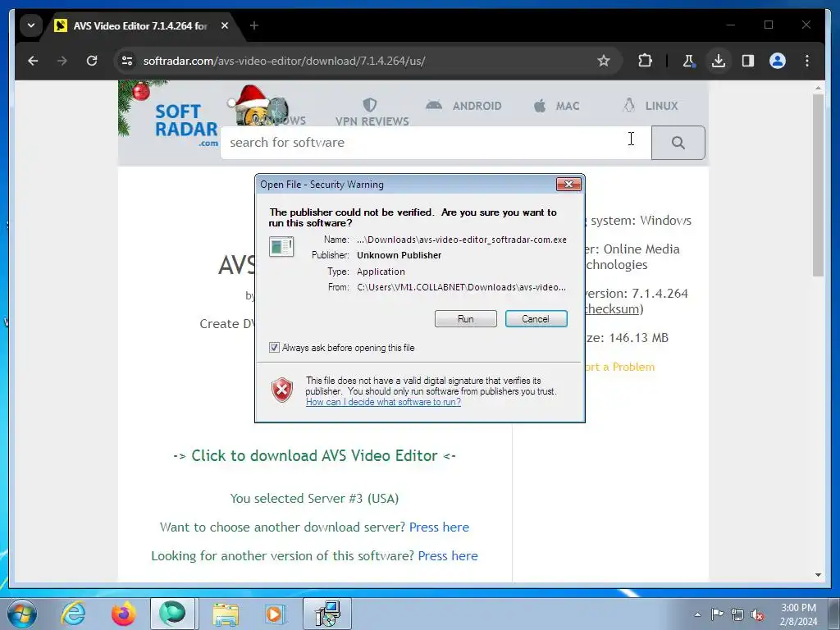Image resolution: width=840 pixels, height=630 pixels.
Task: Launch Internet Explorer from taskbar
Action: 73,614
